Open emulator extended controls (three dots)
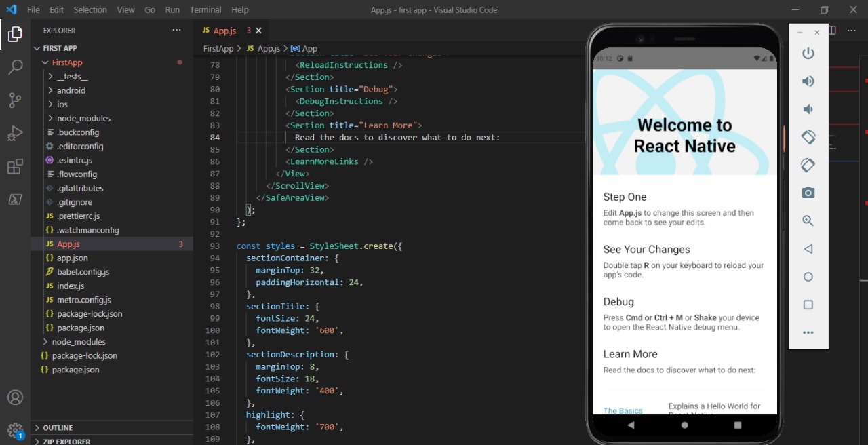Viewport: 868px width, 445px height. pos(808,332)
